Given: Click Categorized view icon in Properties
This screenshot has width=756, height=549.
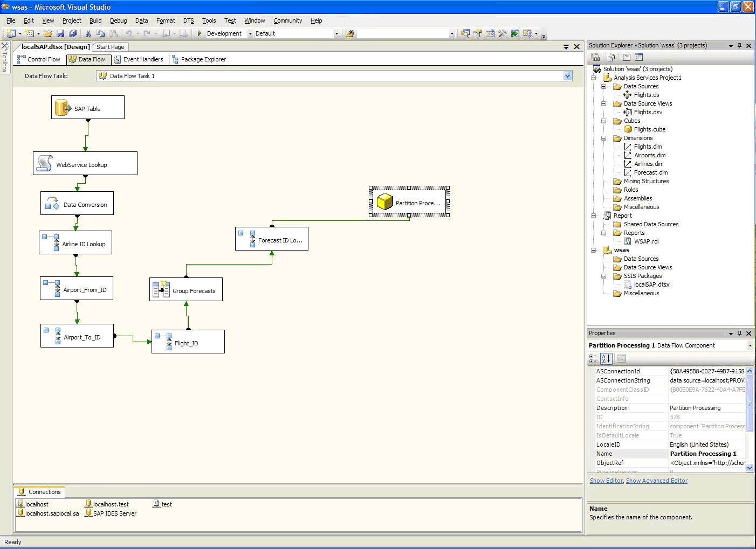Looking at the screenshot, I should pyautogui.click(x=594, y=358).
